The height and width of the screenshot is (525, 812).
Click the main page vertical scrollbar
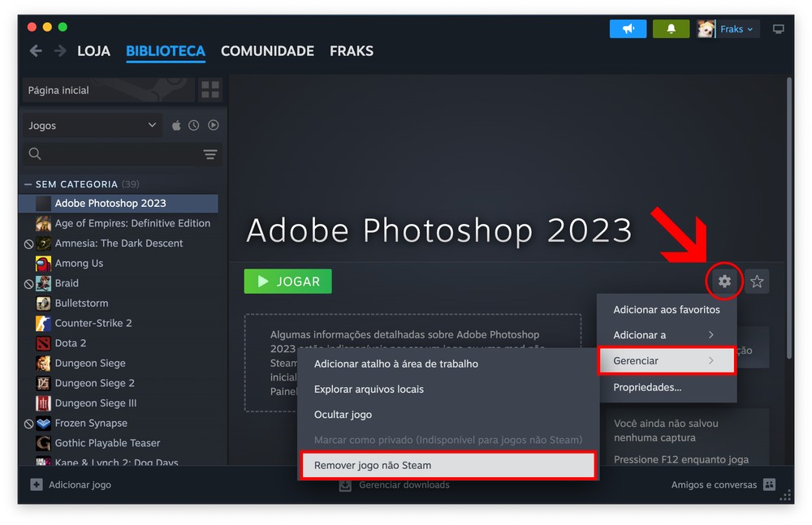point(789,219)
